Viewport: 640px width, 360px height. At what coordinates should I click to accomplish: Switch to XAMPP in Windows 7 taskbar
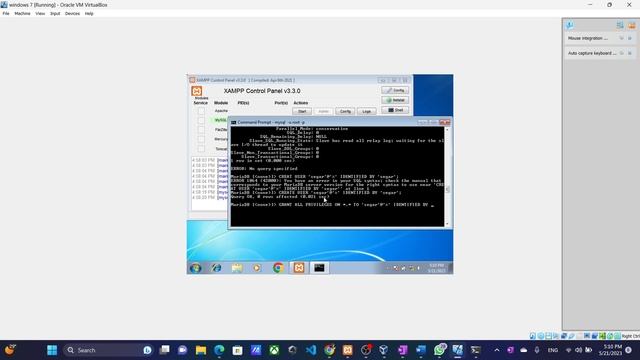(x=299, y=268)
